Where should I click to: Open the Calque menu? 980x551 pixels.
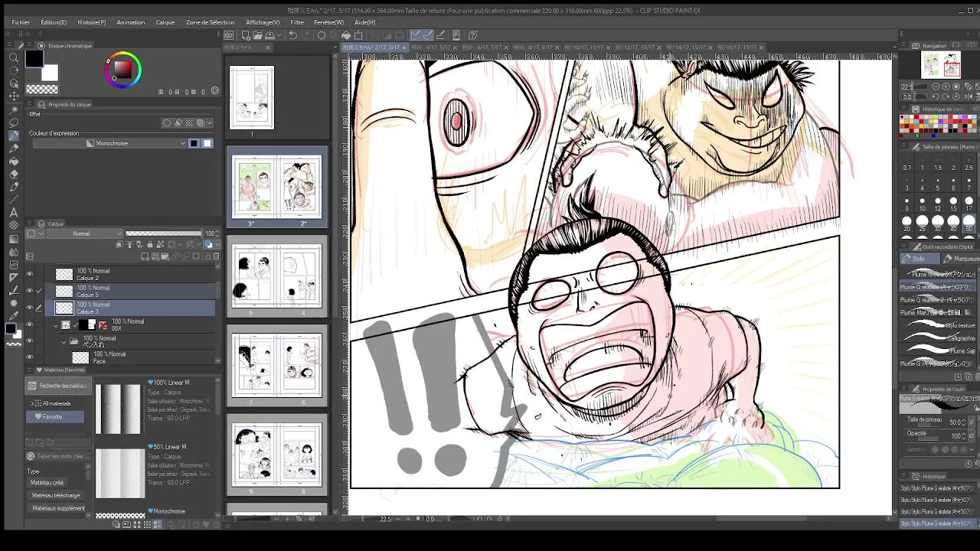point(165,22)
